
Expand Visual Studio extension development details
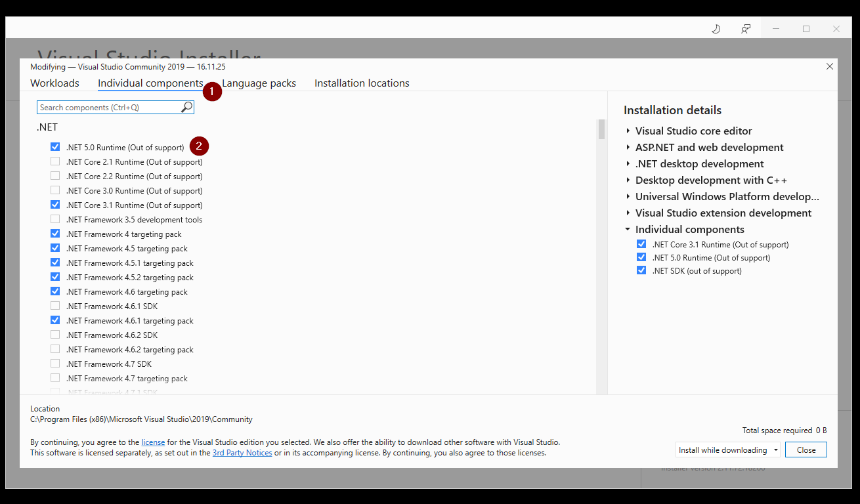(628, 213)
